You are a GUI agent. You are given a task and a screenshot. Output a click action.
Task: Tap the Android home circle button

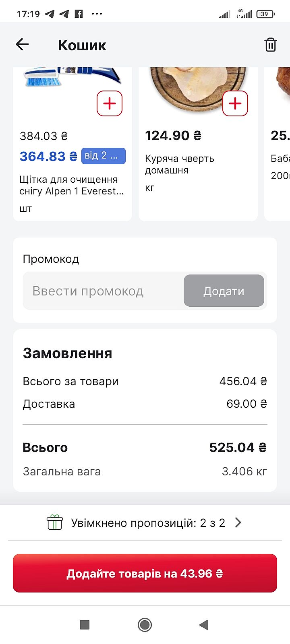coord(145,625)
